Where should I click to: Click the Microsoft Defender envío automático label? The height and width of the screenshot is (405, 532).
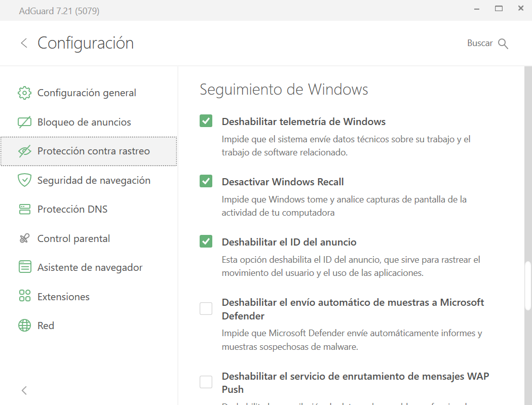click(x=353, y=309)
